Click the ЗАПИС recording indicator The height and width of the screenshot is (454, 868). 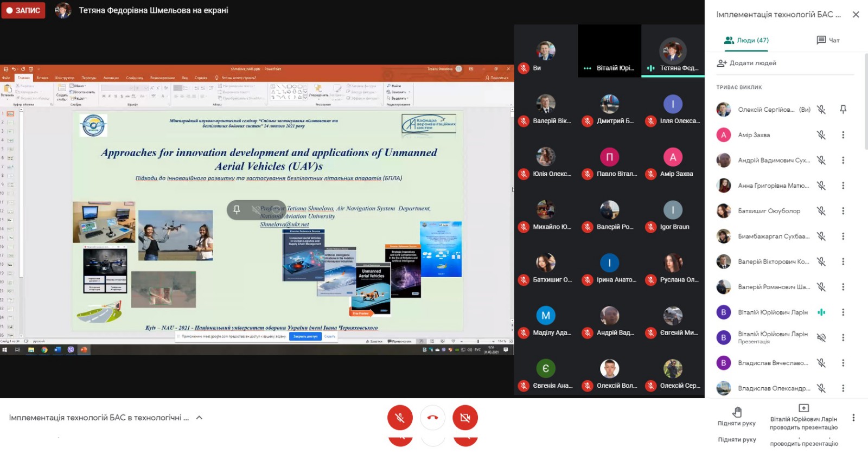(23, 10)
